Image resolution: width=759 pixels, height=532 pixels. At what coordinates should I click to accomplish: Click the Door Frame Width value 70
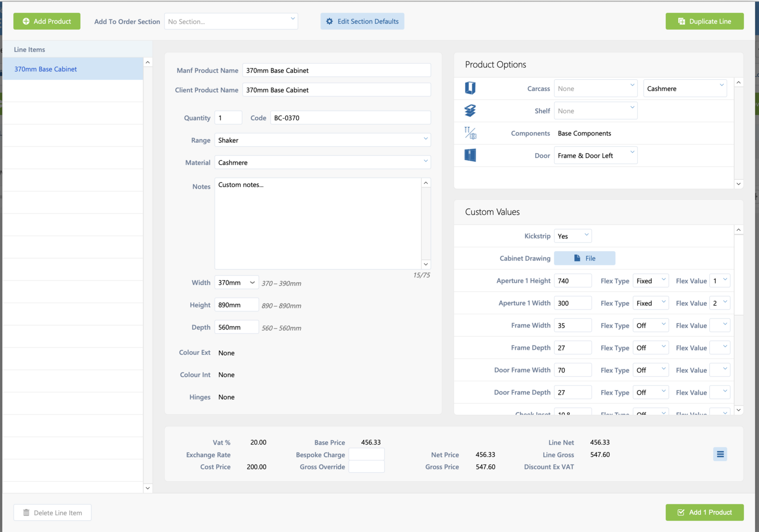coord(573,370)
